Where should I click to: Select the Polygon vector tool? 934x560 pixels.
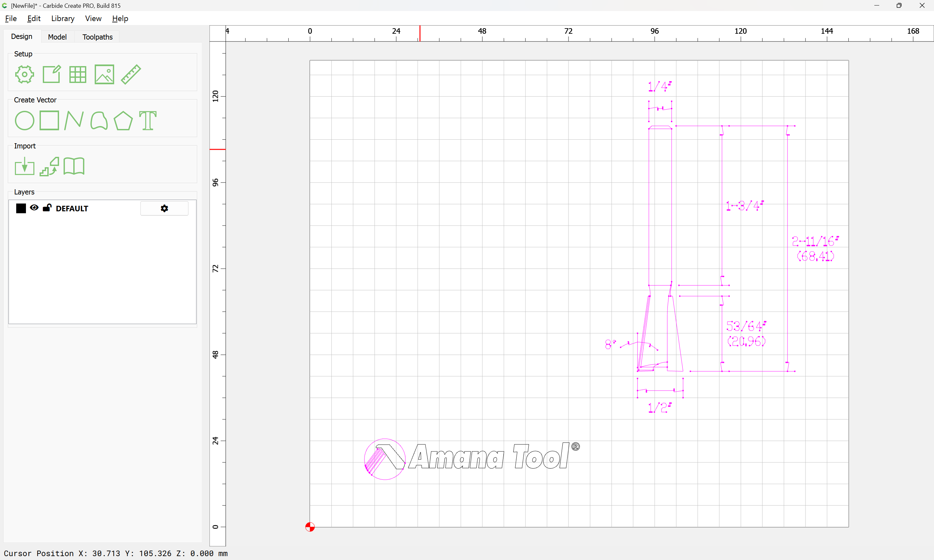click(x=123, y=121)
